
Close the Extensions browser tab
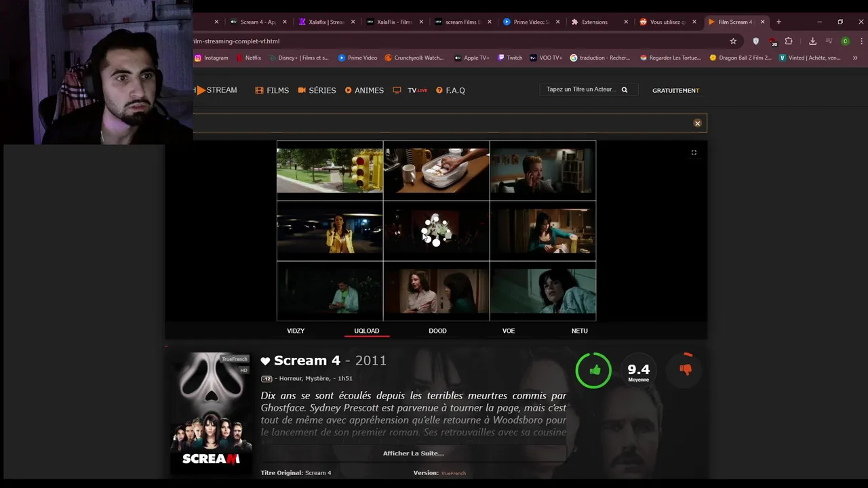[x=626, y=22]
